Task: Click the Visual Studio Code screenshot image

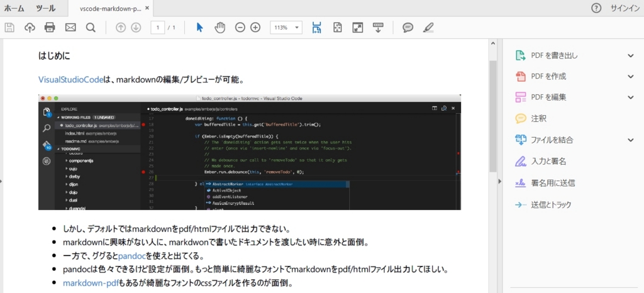Action: click(x=249, y=152)
